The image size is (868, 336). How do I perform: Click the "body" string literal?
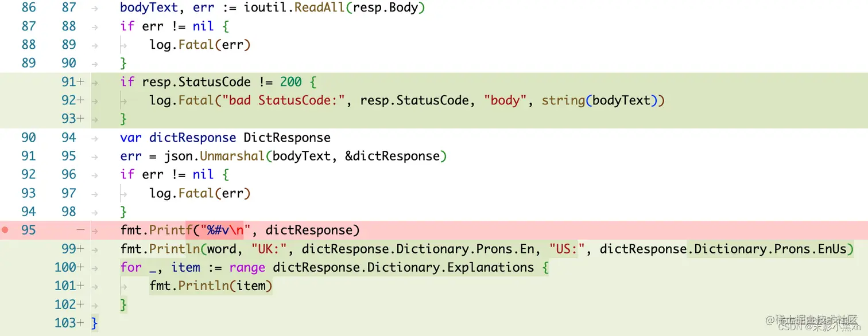pyautogui.click(x=505, y=100)
